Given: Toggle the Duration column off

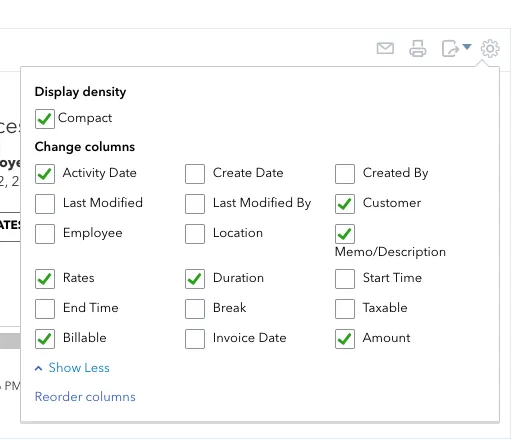Looking at the screenshot, I should point(195,279).
